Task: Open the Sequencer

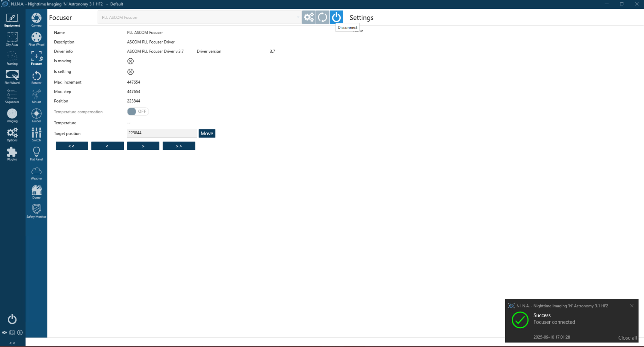Action: coord(12,97)
